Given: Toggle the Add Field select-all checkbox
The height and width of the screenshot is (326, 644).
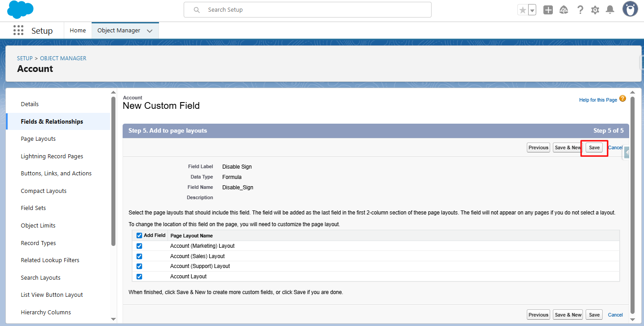Looking at the screenshot, I should tap(139, 236).
